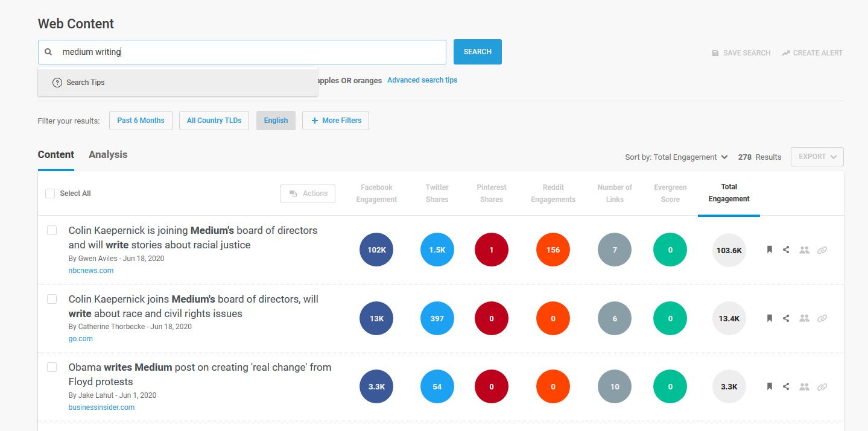Select the nbcnews.com Kaepernick article checkbox

pos(52,230)
